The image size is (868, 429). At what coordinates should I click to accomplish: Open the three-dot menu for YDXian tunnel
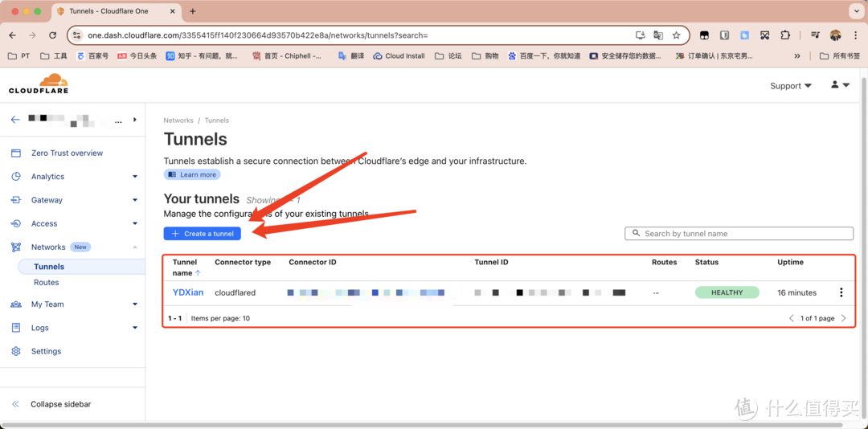click(841, 292)
